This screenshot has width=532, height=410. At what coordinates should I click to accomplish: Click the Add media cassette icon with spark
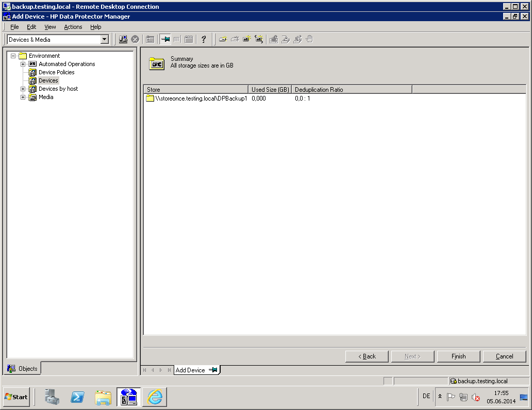(246, 39)
